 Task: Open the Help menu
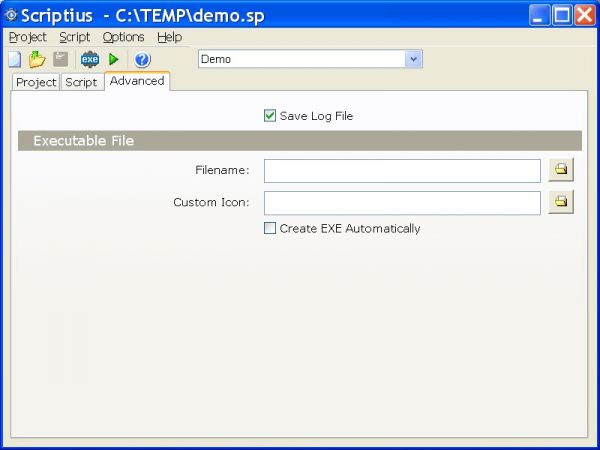point(170,37)
